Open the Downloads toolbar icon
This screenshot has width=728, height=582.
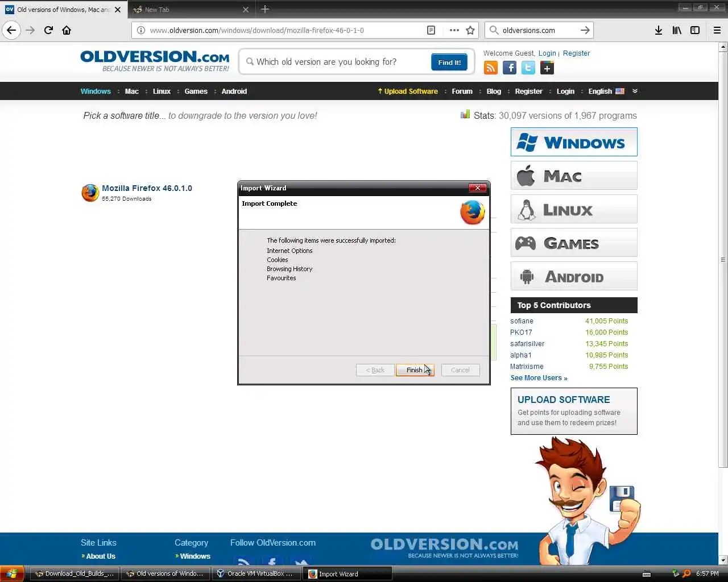(658, 30)
